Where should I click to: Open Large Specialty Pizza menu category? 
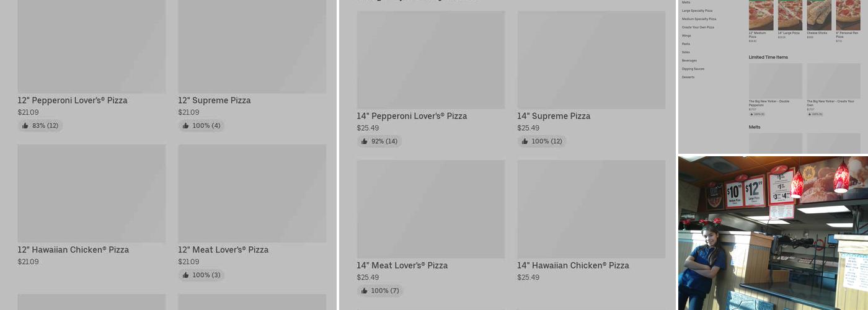[697, 11]
